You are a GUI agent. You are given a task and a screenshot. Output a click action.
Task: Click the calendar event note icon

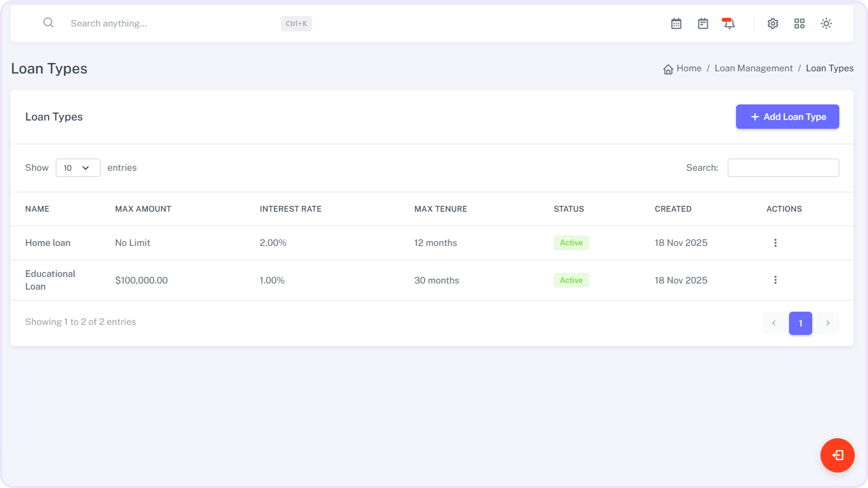click(x=702, y=24)
